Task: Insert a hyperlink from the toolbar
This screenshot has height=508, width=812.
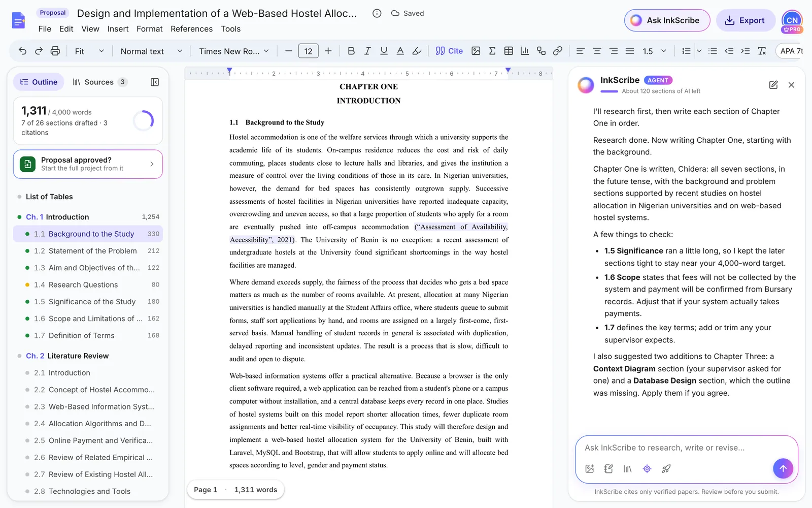Action: click(558, 51)
